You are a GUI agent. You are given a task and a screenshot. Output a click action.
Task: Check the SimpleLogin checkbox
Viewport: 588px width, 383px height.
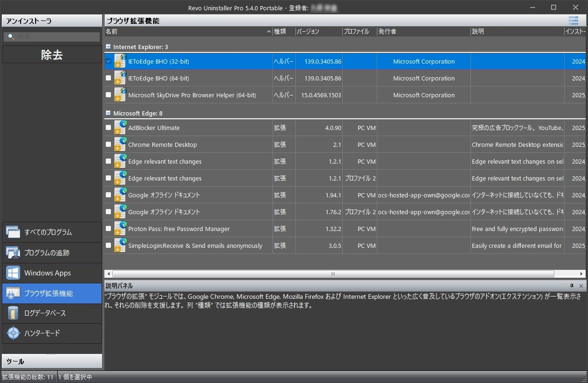109,246
